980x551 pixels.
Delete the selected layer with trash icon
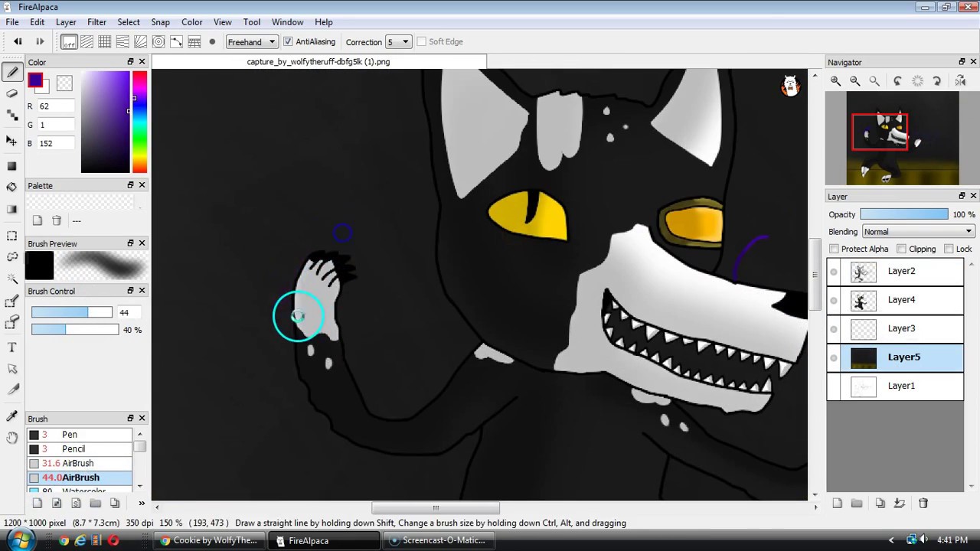pos(923,503)
